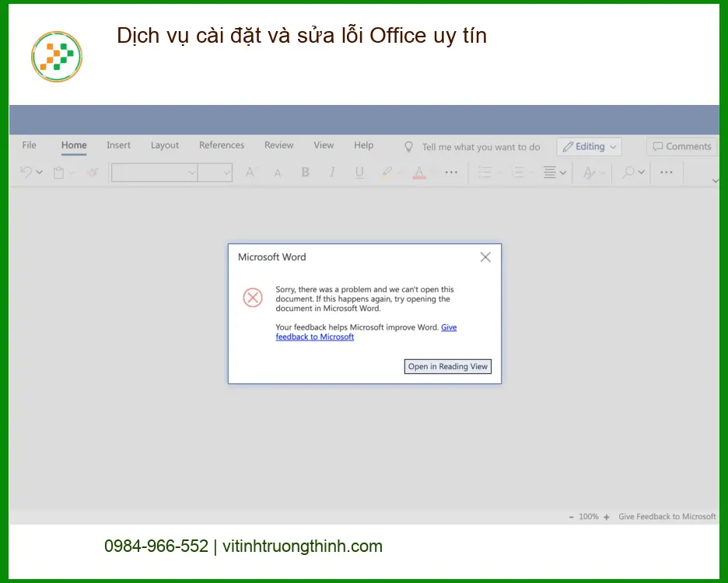The height and width of the screenshot is (583, 728).
Task: Expand the Editing mode dropdown
Action: pos(589,147)
